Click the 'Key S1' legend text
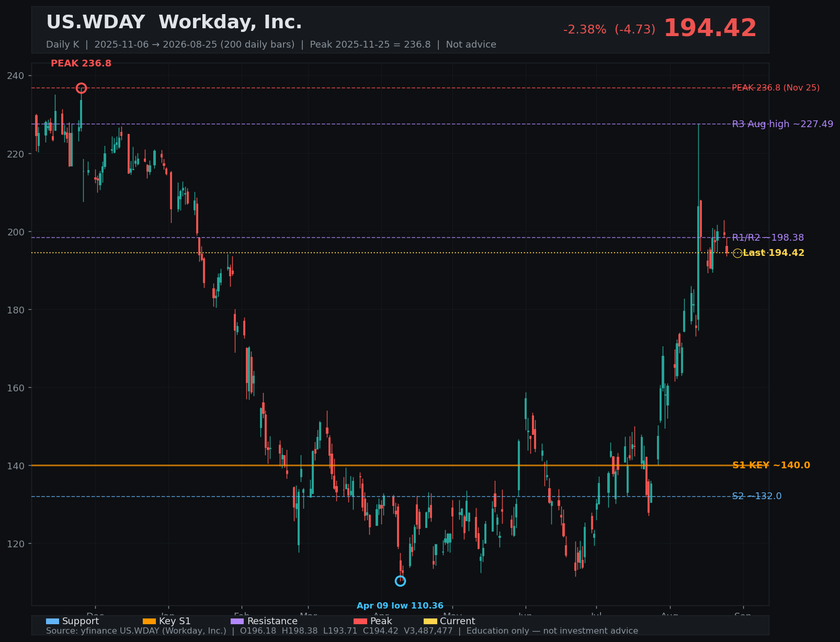 pos(175,621)
